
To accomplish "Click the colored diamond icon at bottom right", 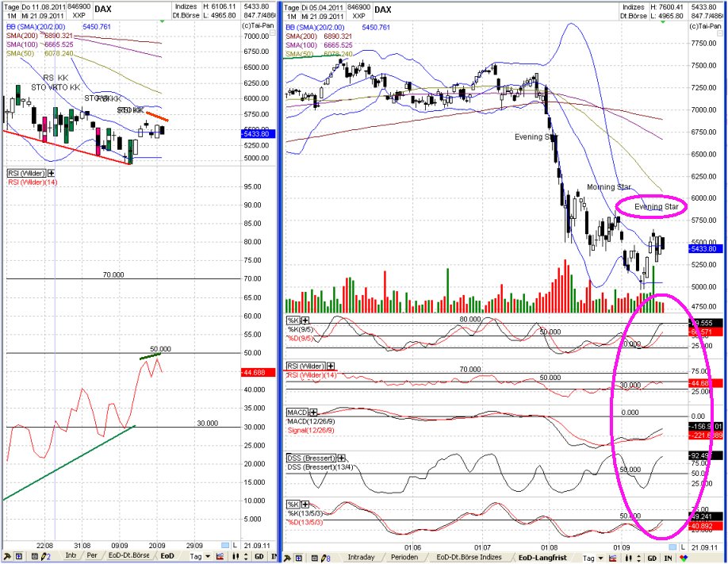I will (682, 555).
